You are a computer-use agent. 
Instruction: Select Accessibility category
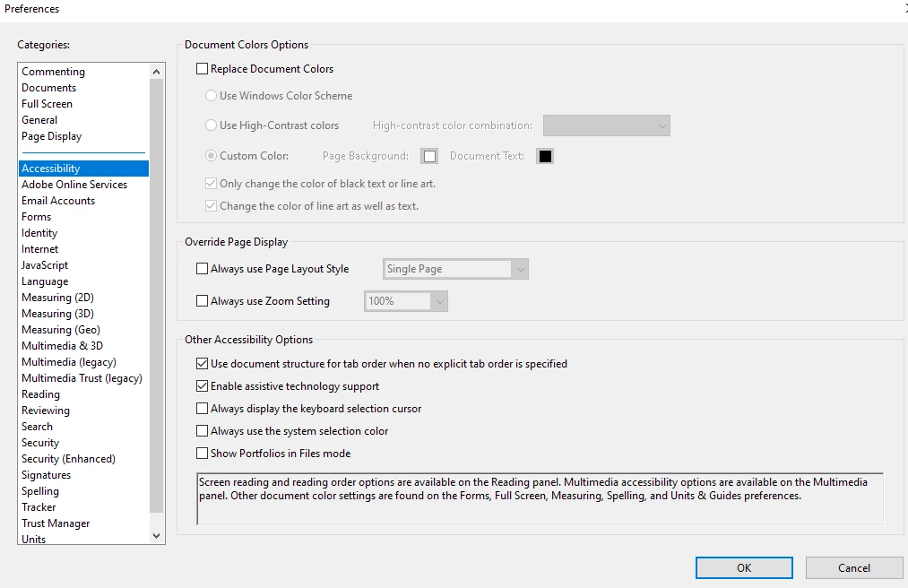pyautogui.click(x=83, y=169)
